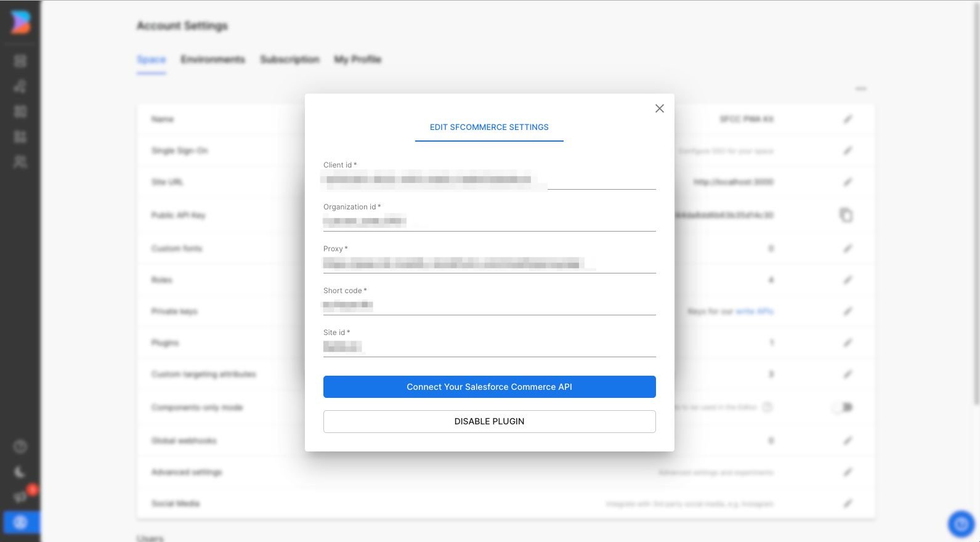
Task: Toggle the Components-only mode switch
Action: [x=843, y=407]
